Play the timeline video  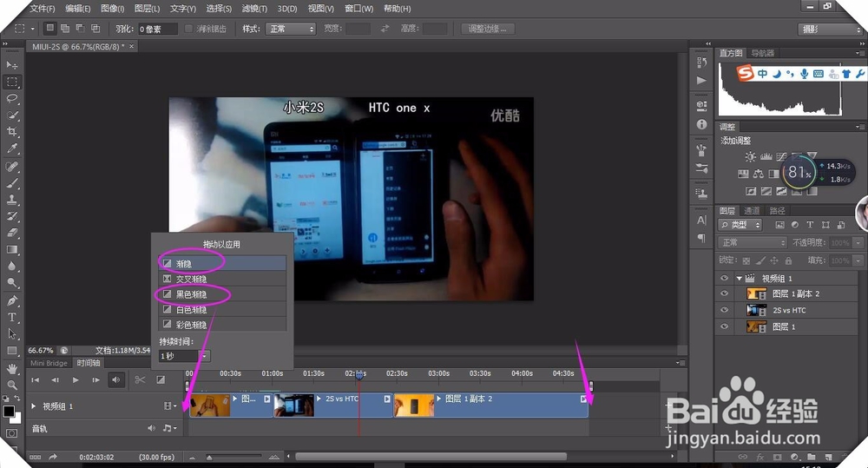click(76, 380)
